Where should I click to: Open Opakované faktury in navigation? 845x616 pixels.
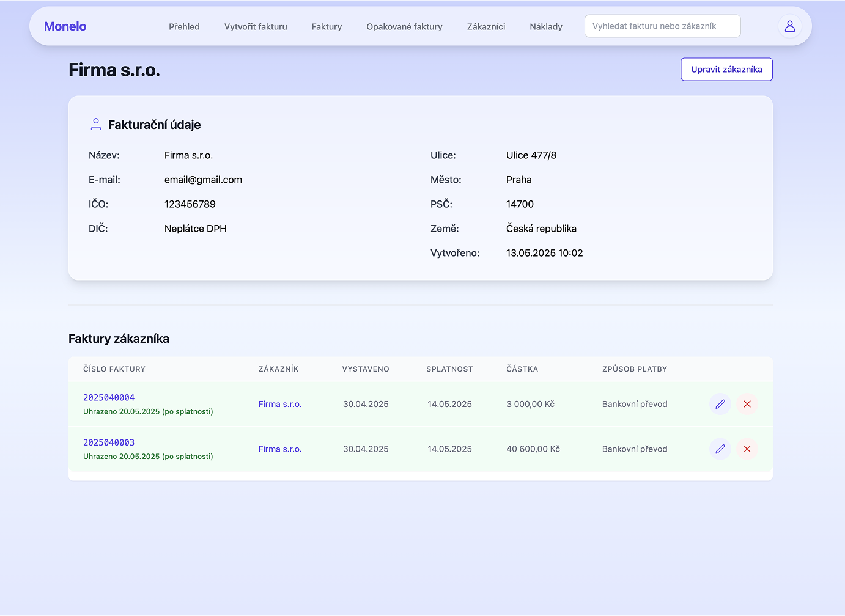click(404, 26)
